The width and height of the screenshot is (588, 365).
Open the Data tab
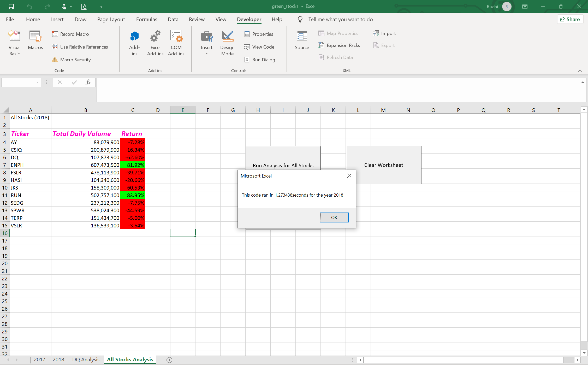(x=173, y=19)
